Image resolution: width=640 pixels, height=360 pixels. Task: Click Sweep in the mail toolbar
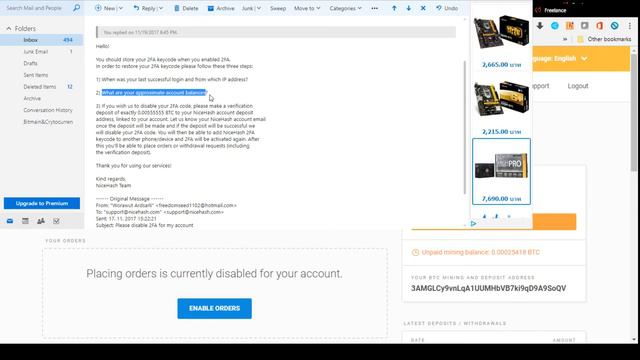pos(278,8)
